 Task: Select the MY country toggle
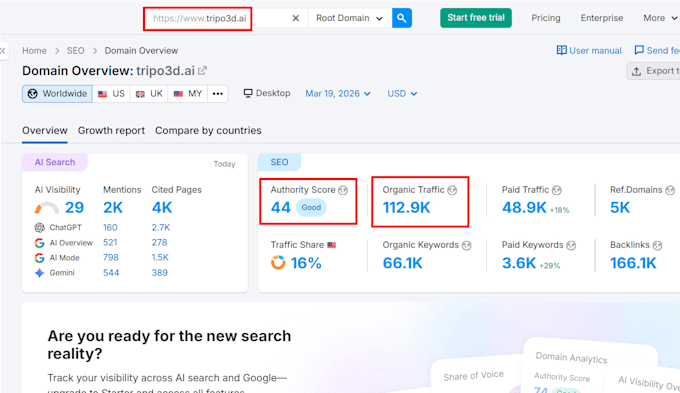tap(188, 94)
